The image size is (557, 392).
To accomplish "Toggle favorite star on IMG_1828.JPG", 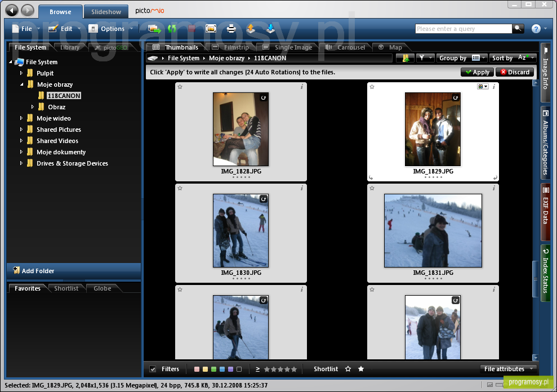I will point(180,87).
